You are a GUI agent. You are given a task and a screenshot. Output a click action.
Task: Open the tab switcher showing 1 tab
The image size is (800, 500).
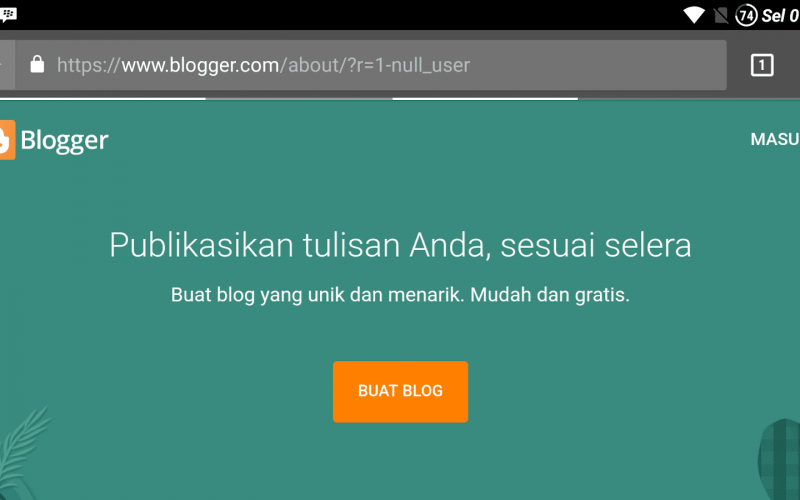coord(762,65)
